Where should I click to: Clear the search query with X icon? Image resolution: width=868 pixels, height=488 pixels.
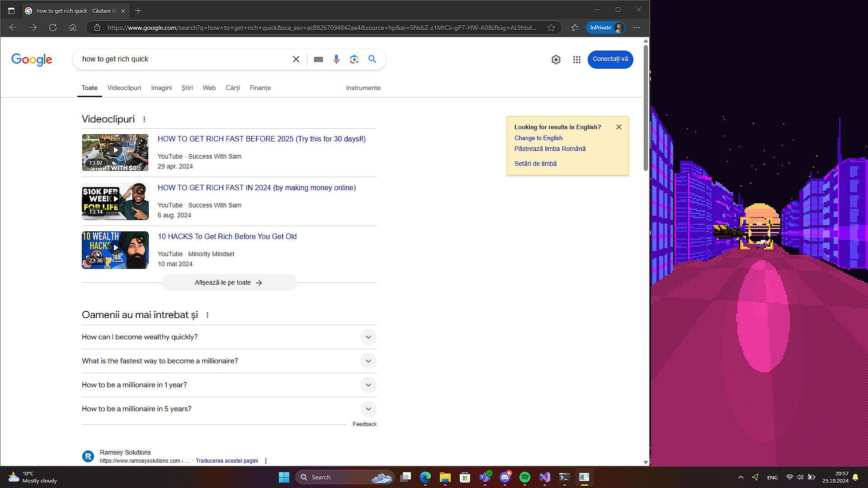tap(296, 59)
